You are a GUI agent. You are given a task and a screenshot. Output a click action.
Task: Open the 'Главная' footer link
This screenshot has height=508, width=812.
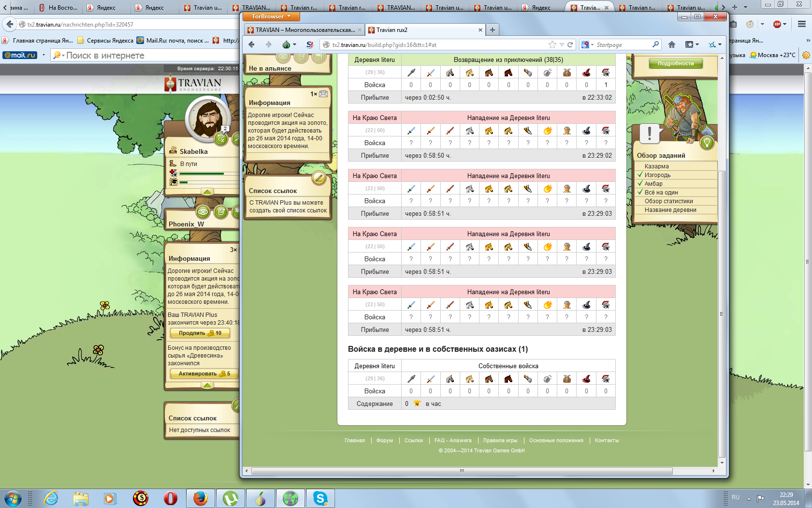(x=355, y=440)
